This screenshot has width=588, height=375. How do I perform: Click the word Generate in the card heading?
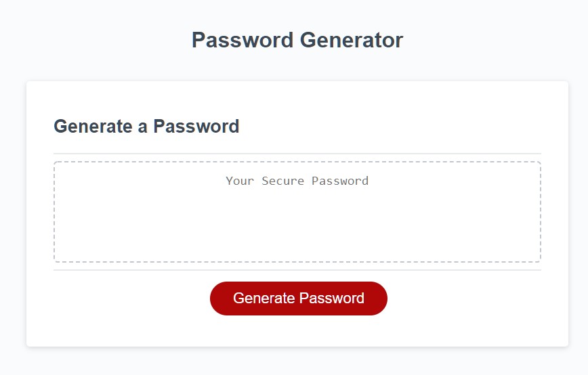click(x=93, y=127)
